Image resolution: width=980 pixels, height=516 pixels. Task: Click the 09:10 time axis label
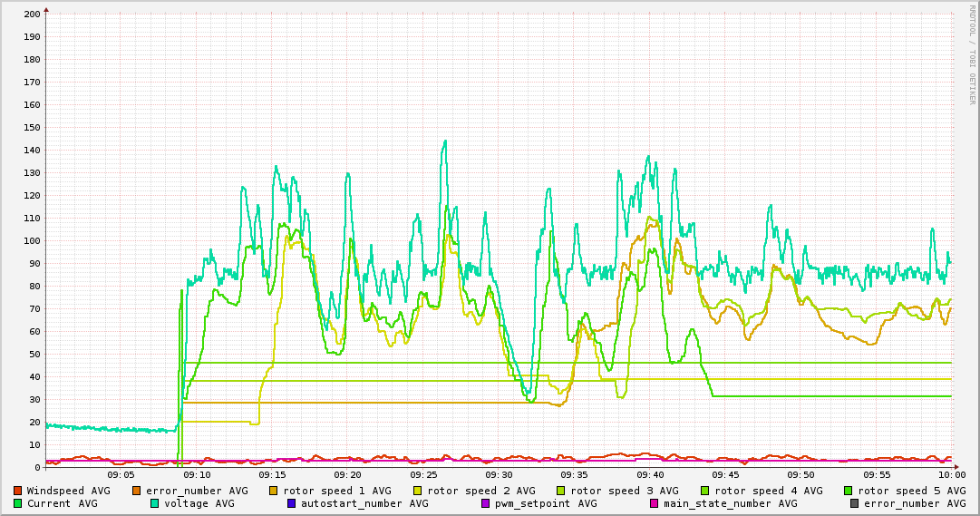click(196, 475)
